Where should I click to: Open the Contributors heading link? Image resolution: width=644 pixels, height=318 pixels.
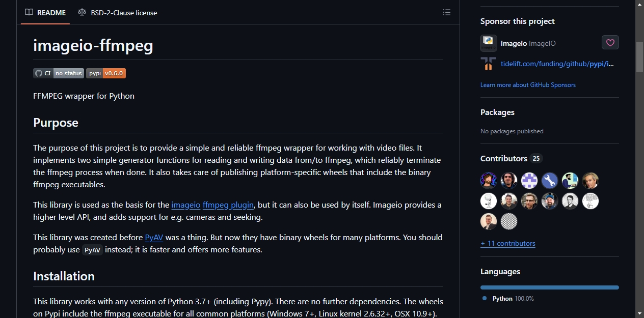click(x=504, y=159)
